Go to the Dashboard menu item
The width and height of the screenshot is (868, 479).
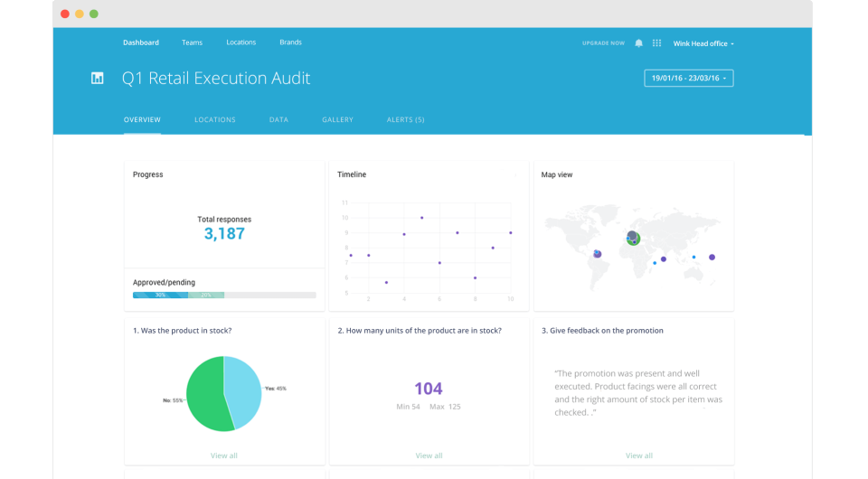click(x=141, y=42)
